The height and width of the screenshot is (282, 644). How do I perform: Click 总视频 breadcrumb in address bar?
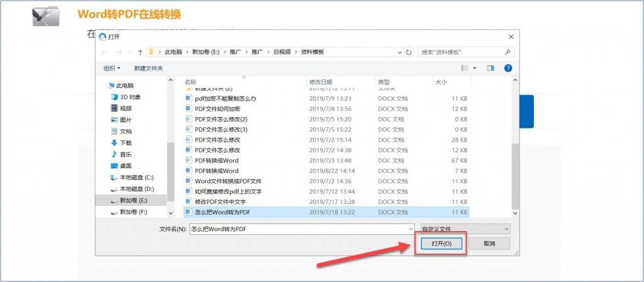pyautogui.click(x=282, y=52)
